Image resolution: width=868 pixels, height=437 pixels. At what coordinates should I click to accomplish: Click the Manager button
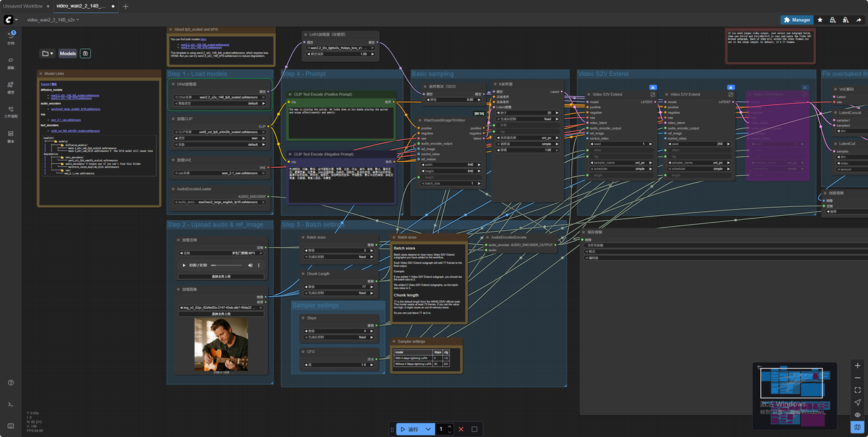click(x=796, y=20)
